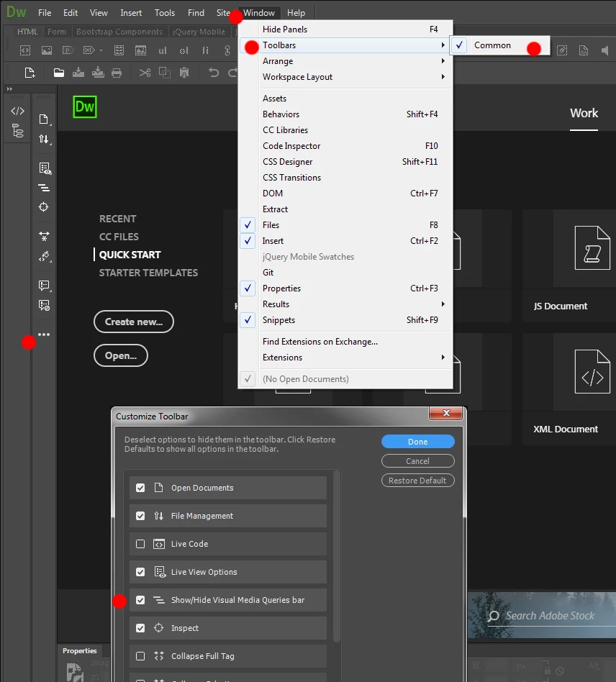Viewport: 616px width, 682px height.
Task: Click Open Documents icon in left toolbar
Action: coord(44,119)
